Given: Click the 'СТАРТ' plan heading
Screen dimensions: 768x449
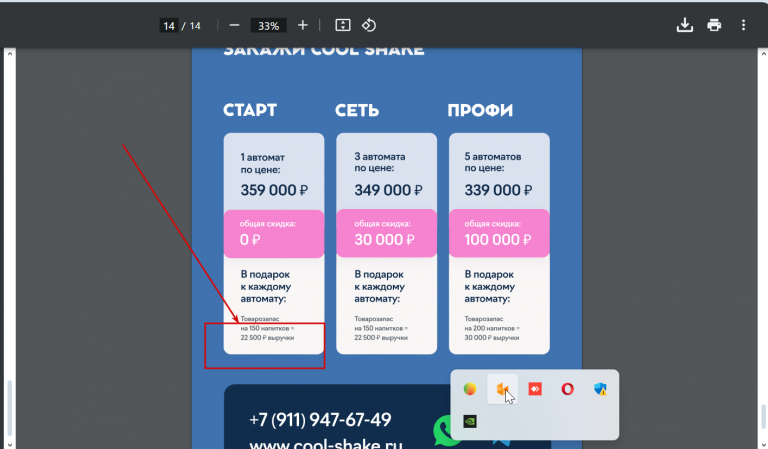Looking at the screenshot, I should coord(250,110).
